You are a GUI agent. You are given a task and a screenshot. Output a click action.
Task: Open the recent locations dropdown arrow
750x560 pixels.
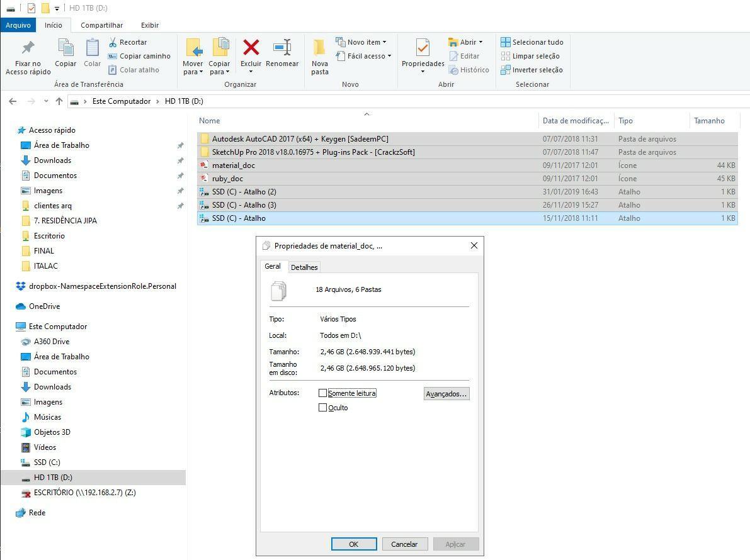46,101
